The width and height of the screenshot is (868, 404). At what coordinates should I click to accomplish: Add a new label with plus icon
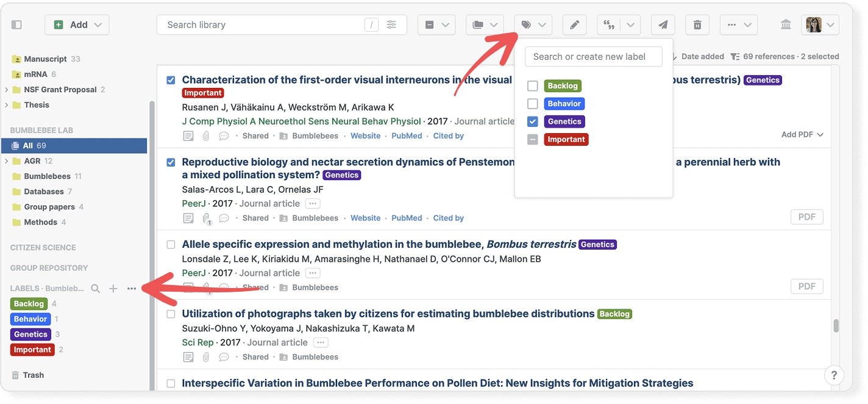coord(113,289)
